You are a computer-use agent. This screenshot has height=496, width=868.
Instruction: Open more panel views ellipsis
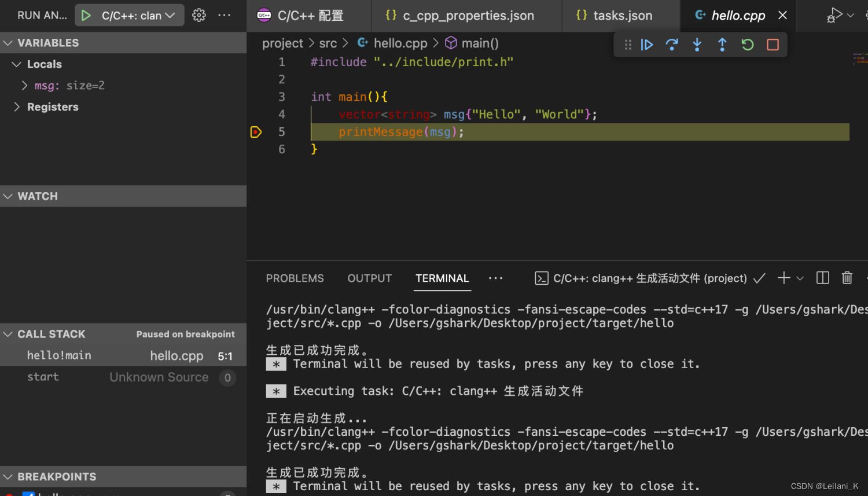[x=495, y=278]
